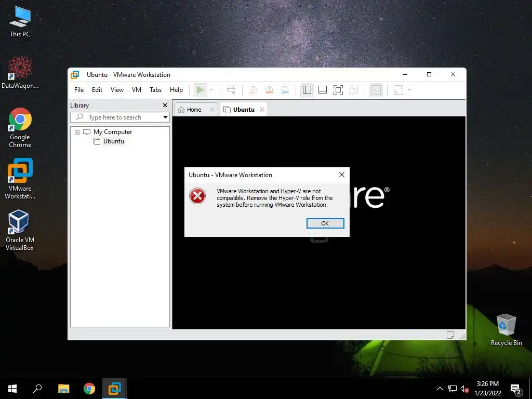Click the network icon in system tray
This screenshot has height=399, width=532.
[453, 389]
